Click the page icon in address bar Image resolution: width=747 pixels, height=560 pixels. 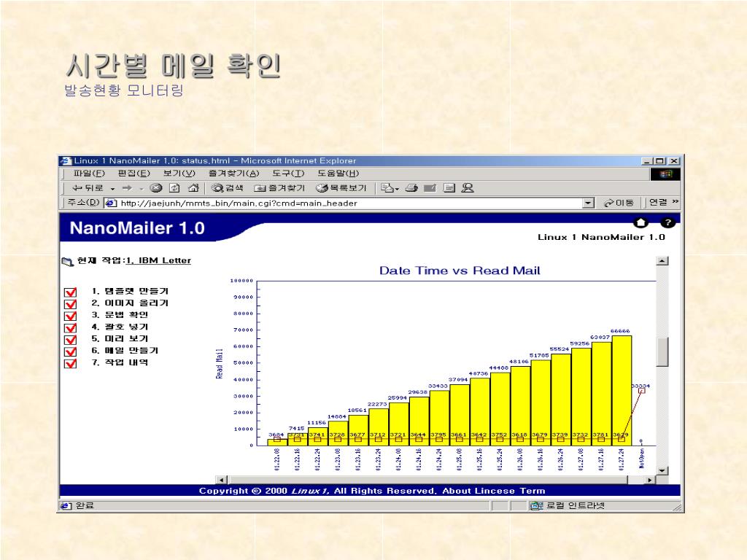click(x=111, y=203)
